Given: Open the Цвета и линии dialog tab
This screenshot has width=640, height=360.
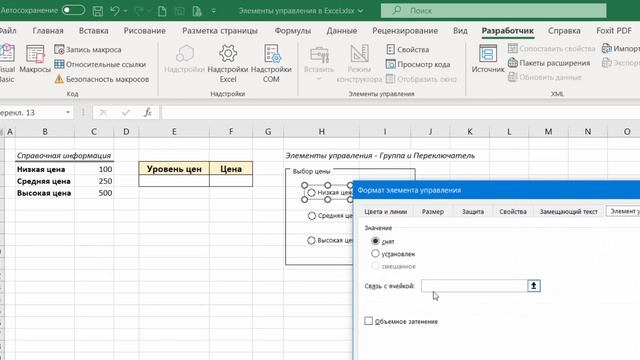Looking at the screenshot, I should [x=386, y=211].
